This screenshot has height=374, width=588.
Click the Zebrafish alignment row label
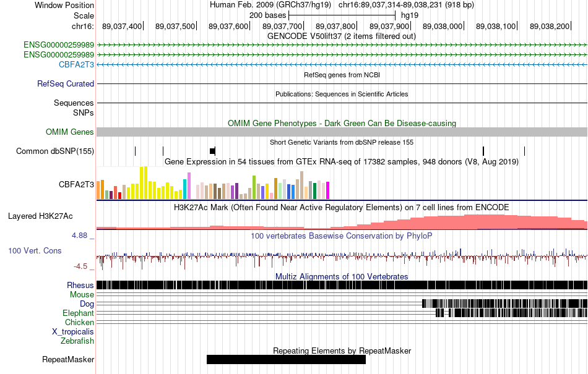77,341
